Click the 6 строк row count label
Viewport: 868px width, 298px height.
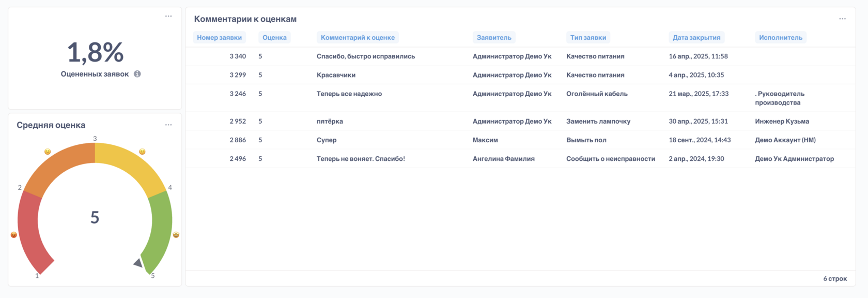pos(835,278)
